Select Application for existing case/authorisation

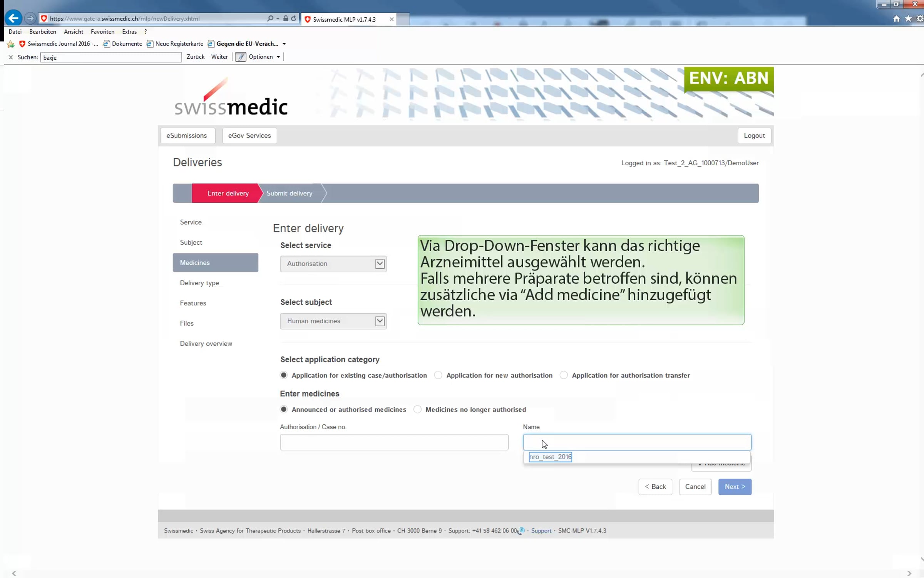coord(284,375)
